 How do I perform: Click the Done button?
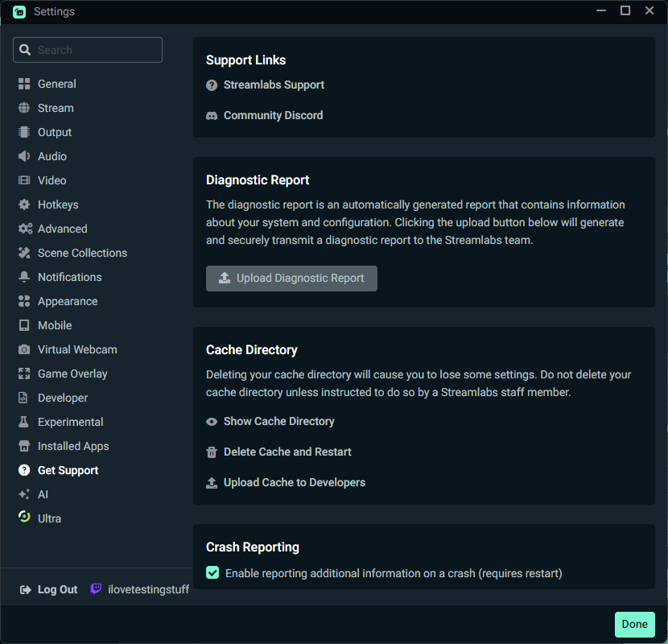click(x=634, y=624)
